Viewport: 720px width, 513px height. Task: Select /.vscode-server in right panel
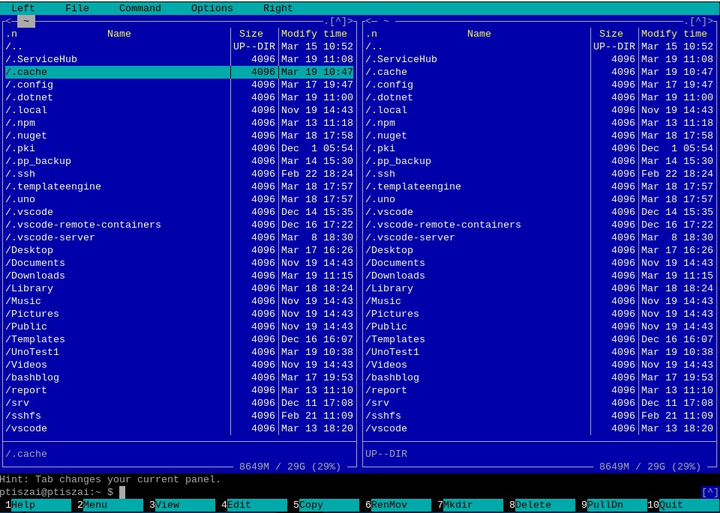539,237
